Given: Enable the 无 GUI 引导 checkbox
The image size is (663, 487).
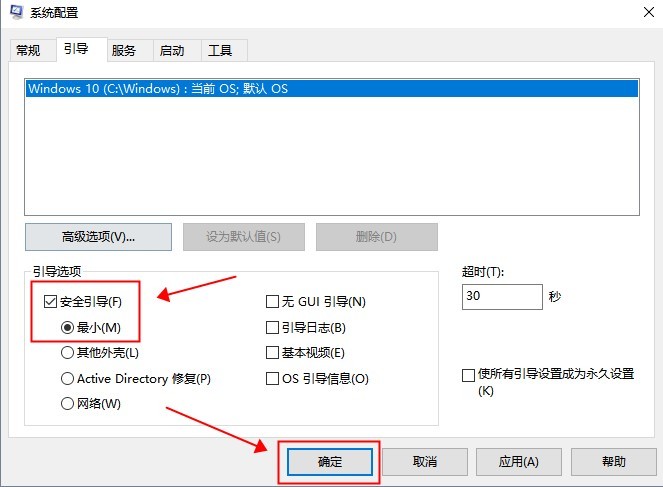Looking at the screenshot, I should coord(272,301).
